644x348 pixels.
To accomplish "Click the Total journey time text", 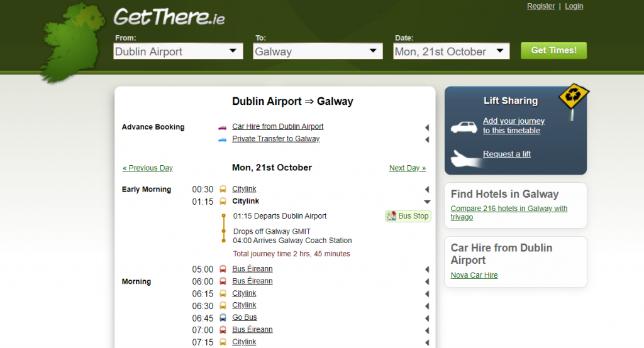I will tap(292, 254).
